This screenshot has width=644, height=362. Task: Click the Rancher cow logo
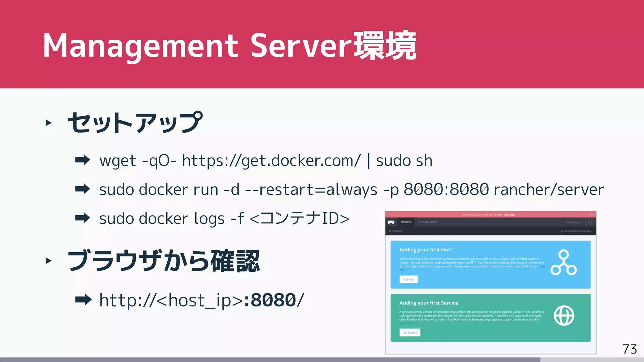391,222
